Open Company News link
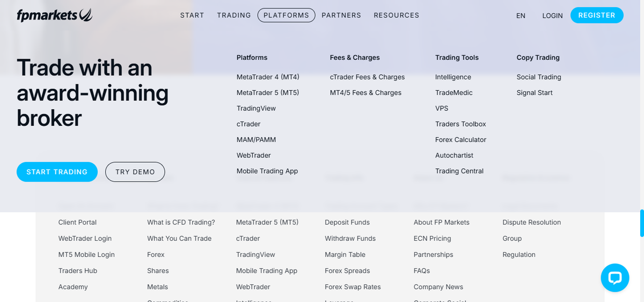The width and height of the screenshot is (644, 302). (438, 286)
